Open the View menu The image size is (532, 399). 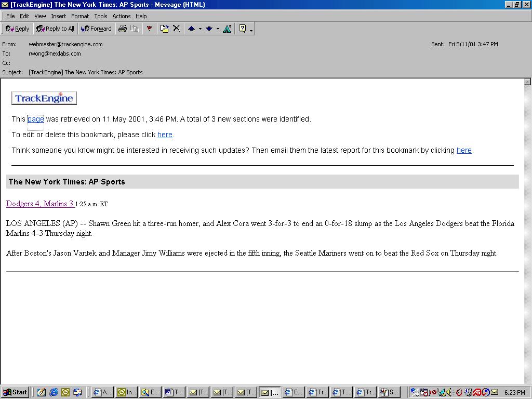point(40,16)
